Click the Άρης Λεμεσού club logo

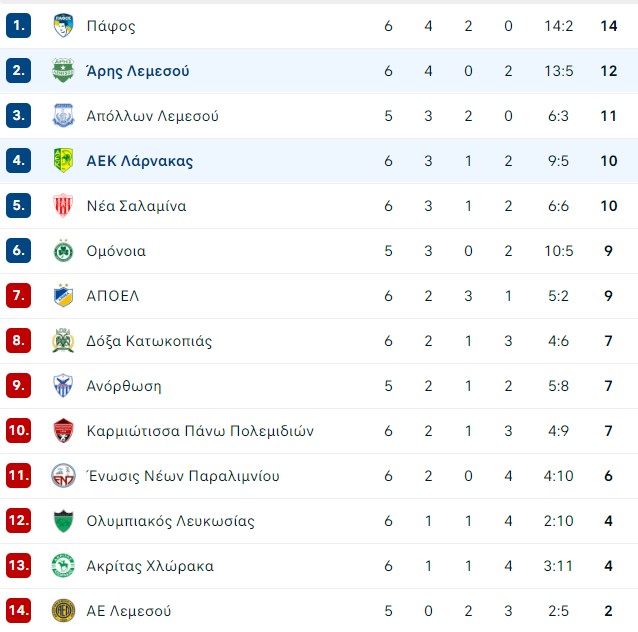pos(63,70)
